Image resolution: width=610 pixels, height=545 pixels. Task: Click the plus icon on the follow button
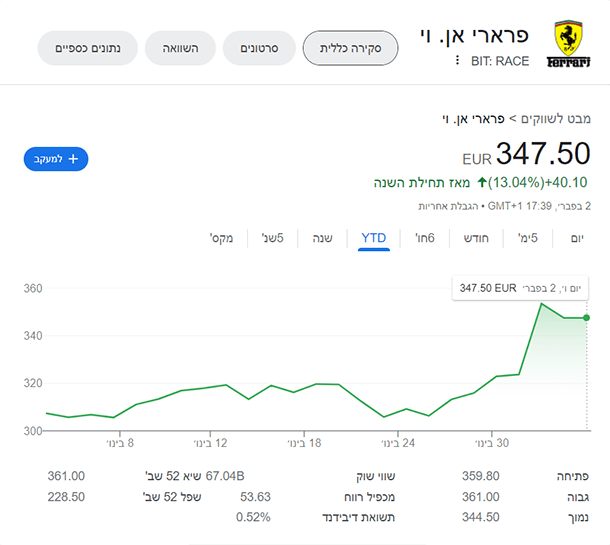pyautogui.click(x=73, y=159)
